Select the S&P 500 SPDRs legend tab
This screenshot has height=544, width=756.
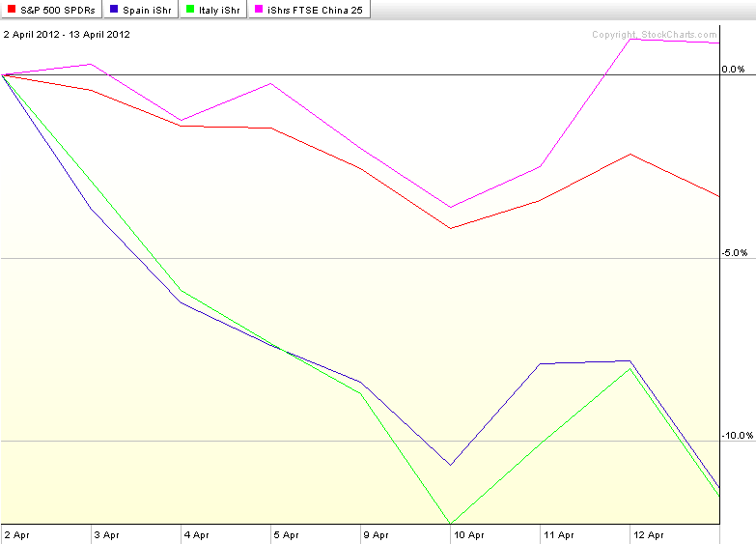(51, 9)
